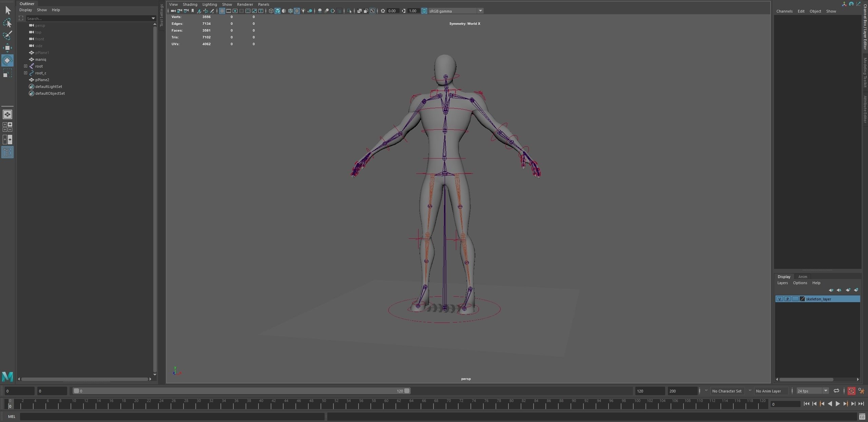This screenshot has height=422, width=868.
Task: Toggle the viewport grid display
Action: pyautogui.click(x=222, y=11)
